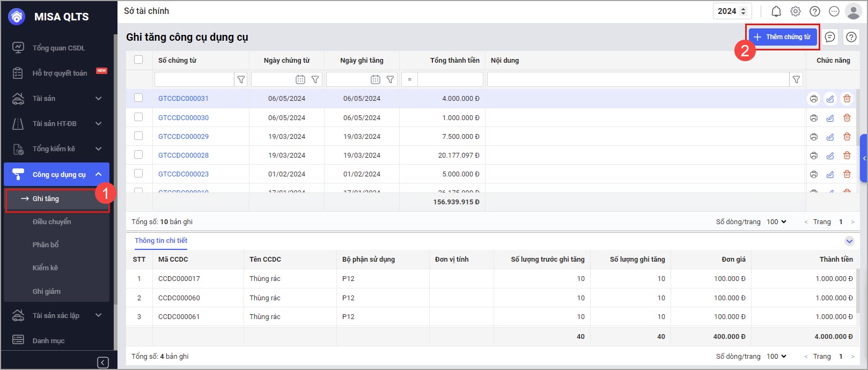Screen dimensions: 868x370
Task: Tick checkbox for row GTCCDC000031
Action: 138,98
